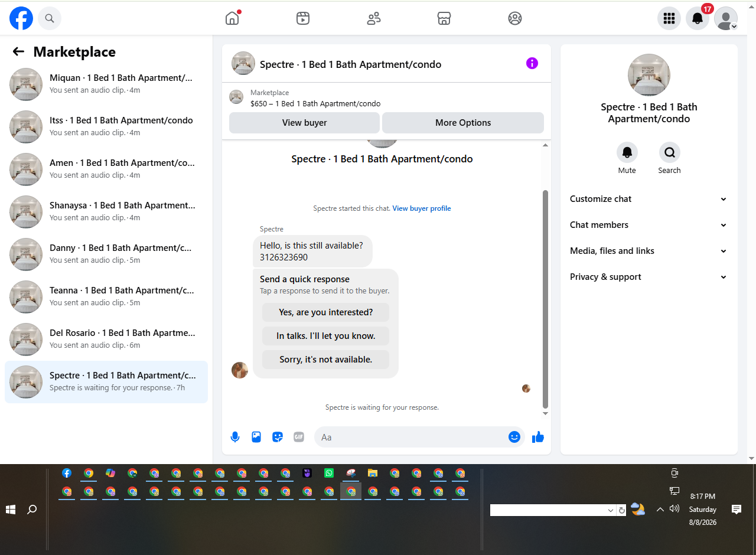Image resolution: width=756 pixels, height=555 pixels.
Task: Open WhatsApp from the taskbar
Action: coord(329,473)
